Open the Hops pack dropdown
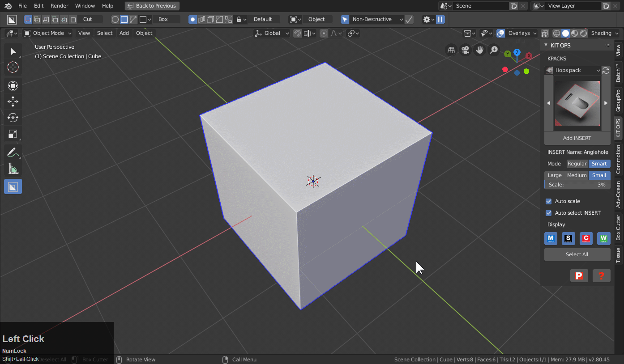 [x=573, y=70]
